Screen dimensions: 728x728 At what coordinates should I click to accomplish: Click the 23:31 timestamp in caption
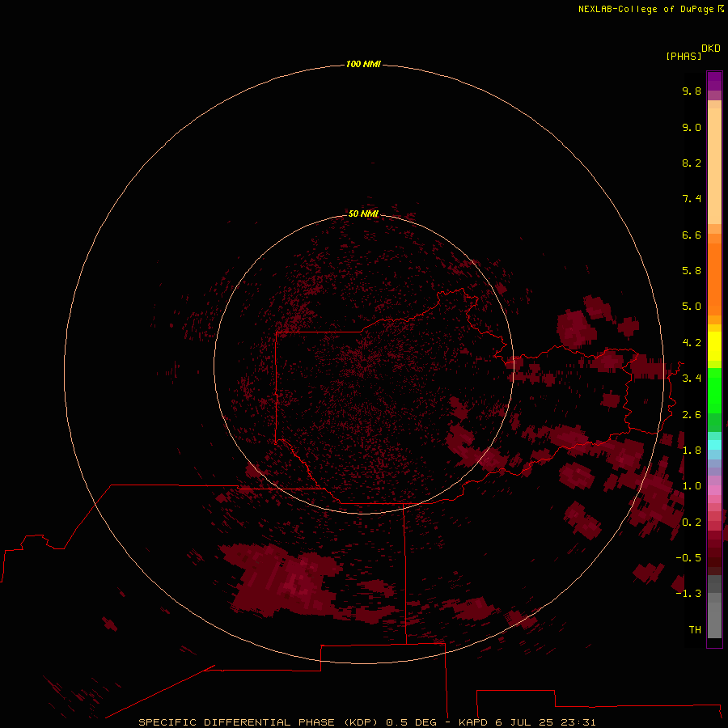click(x=579, y=722)
